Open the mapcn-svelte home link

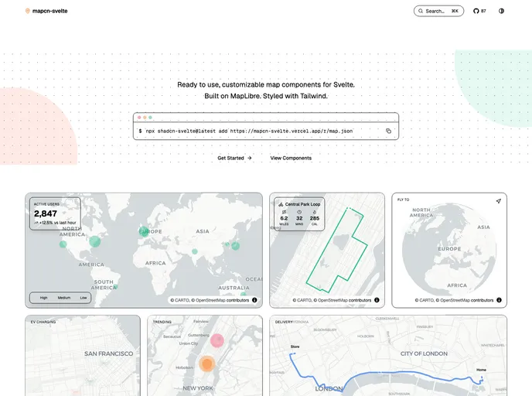(x=46, y=11)
